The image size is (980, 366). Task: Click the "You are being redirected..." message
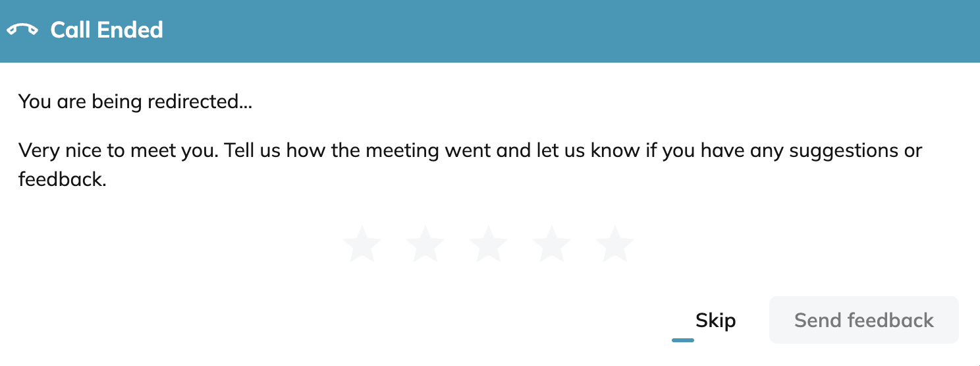pyautogui.click(x=135, y=102)
